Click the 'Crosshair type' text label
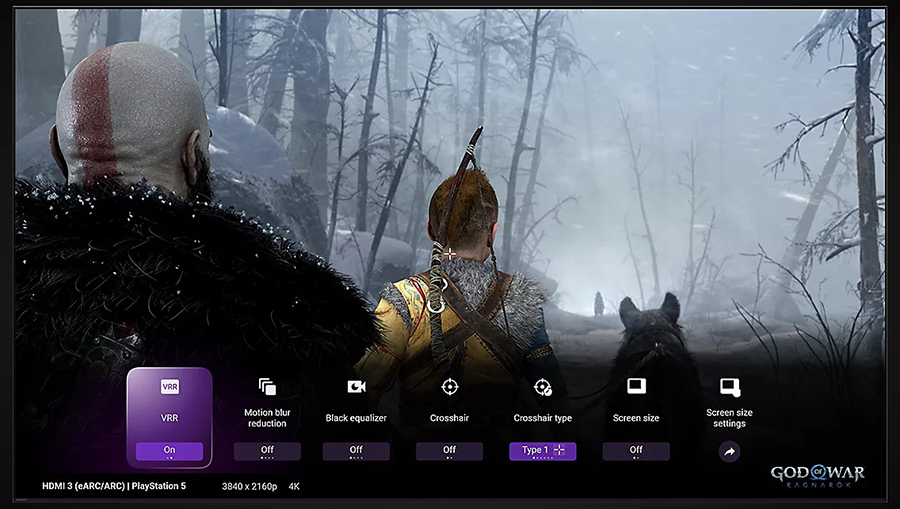Image resolution: width=900 pixels, height=509 pixels. pos(543,418)
